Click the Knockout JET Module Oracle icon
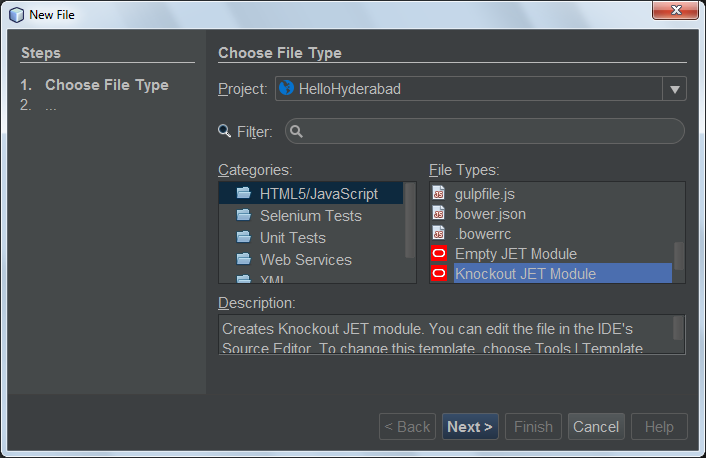 point(438,274)
